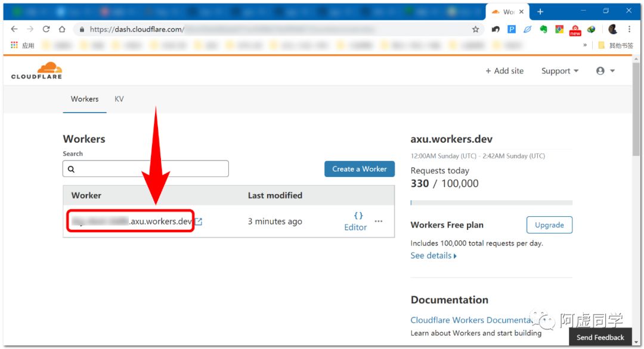Open the browser profile avatar
The height and width of the screenshot is (349, 644).
pos(613,29)
